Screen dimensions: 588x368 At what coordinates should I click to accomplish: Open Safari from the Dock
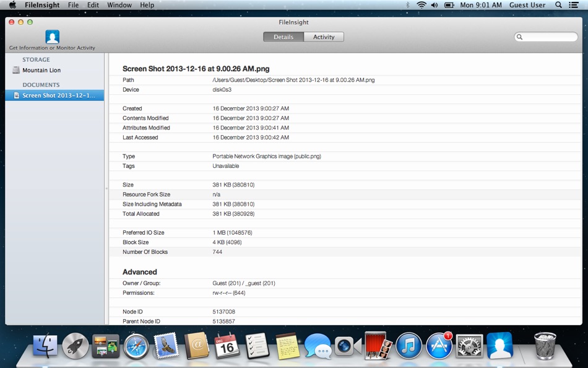point(137,346)
